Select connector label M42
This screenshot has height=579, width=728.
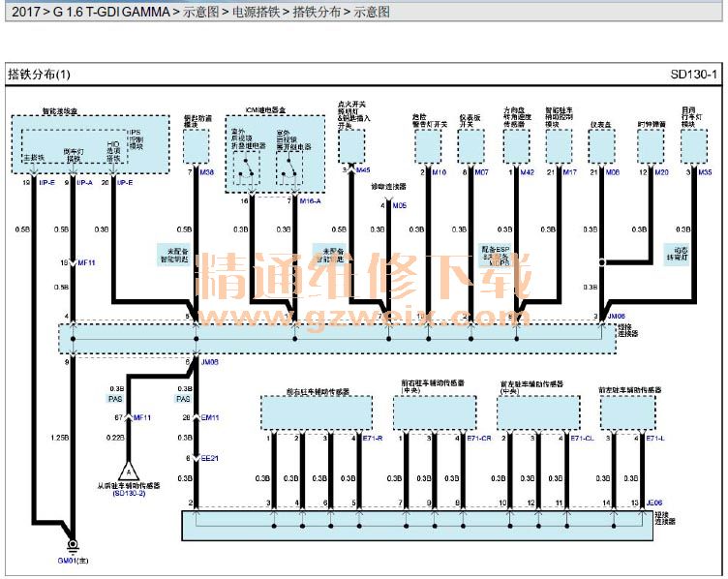pos(527,172)
